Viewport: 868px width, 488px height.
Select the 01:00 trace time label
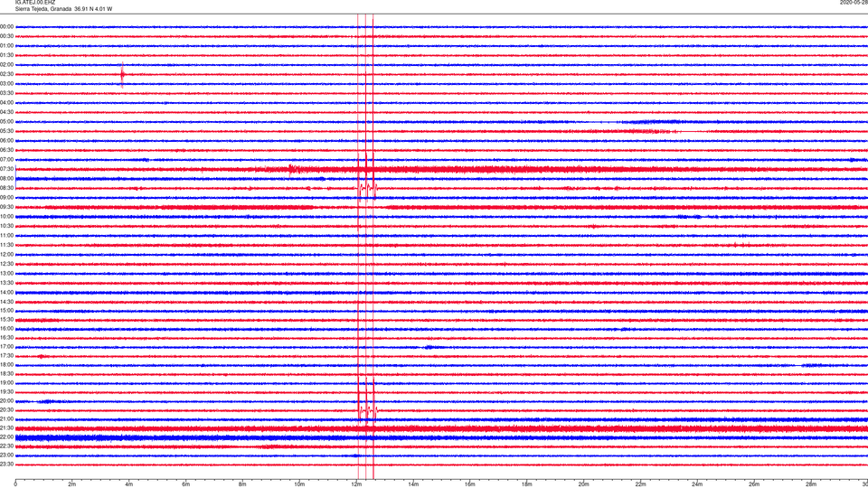click(6, 45)
